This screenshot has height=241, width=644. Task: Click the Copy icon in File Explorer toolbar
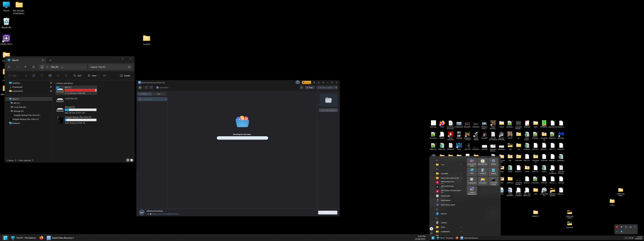[34, 76]
